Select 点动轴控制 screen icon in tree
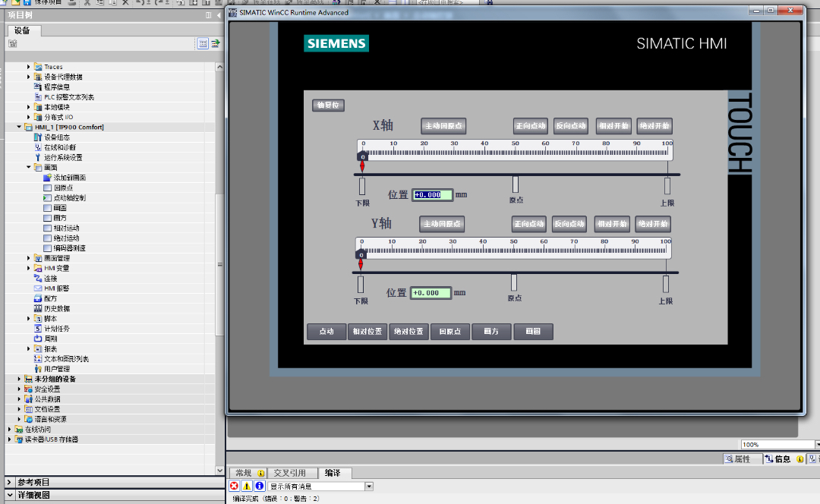This screenshot has width=820, height=504. coord(47,197)
